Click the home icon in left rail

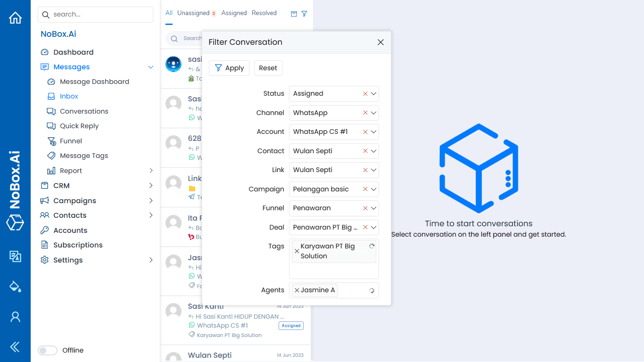pyautogui.click(x=15, y=18)
